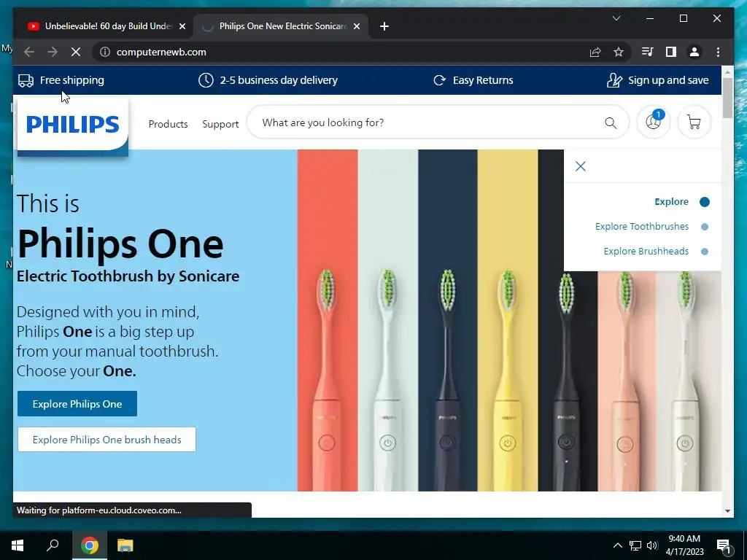
Task: Click the navy blue toothbrush image
Action: click(447, 378)
